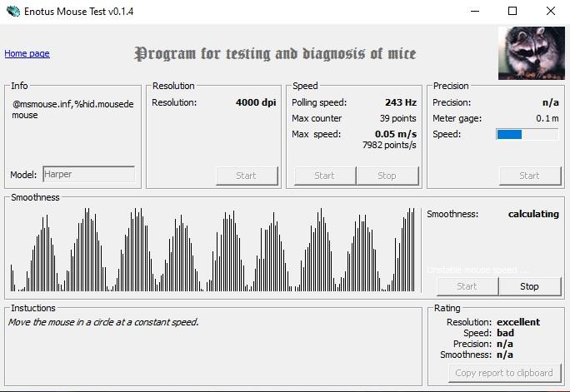The image size is (570, 392).
Task: Minimize the Enotus Mouse Test window
Action: tap(475, 12)
